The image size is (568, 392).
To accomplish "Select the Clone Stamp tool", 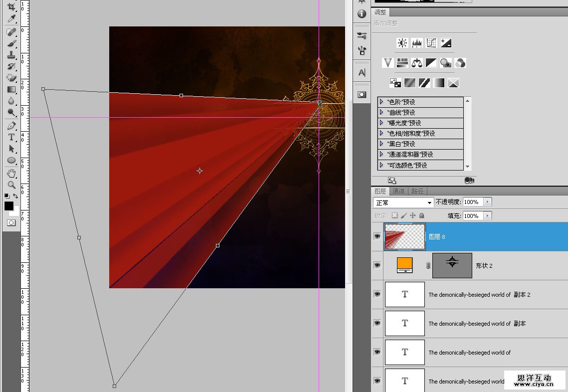I will (x=11, y=55).
